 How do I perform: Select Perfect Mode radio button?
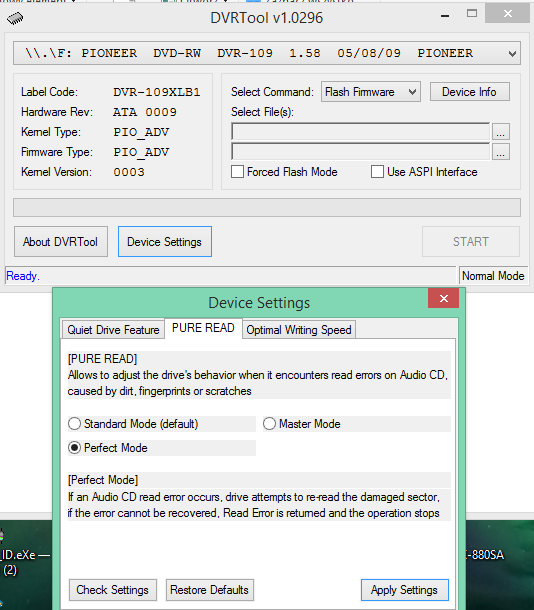74,448
